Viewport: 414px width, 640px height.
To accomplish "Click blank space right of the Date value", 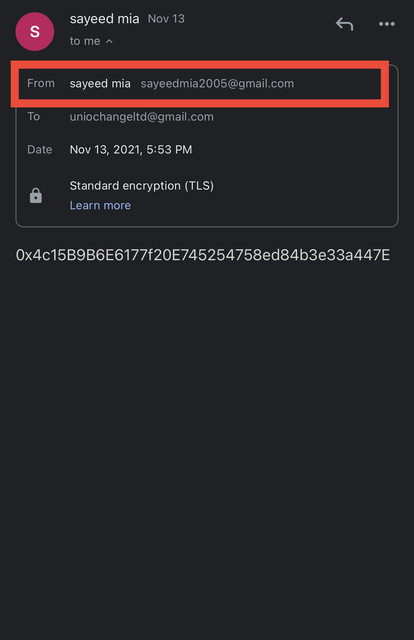I will [x=294, y=149].
